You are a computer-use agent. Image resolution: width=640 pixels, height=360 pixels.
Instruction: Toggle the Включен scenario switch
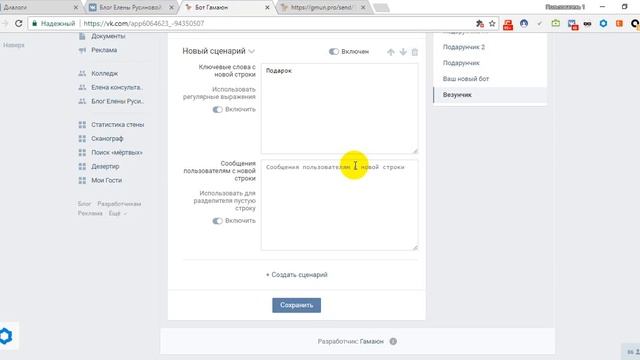333,51
